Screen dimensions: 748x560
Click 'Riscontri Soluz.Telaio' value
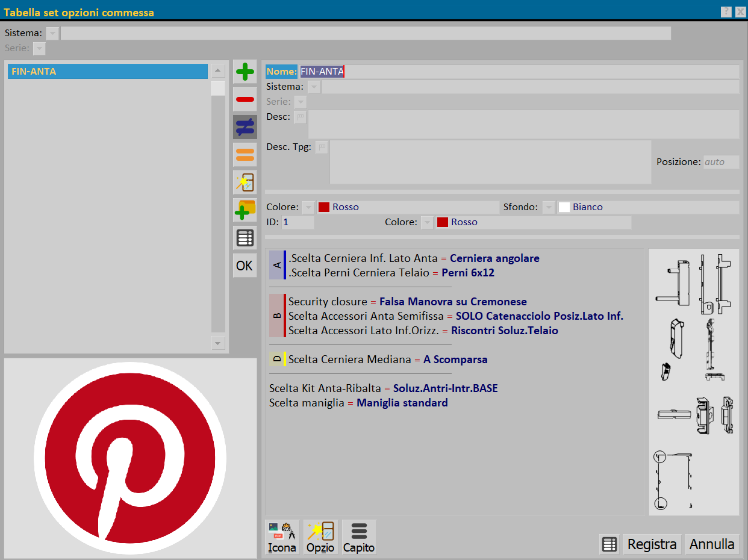tap(505, 331)
